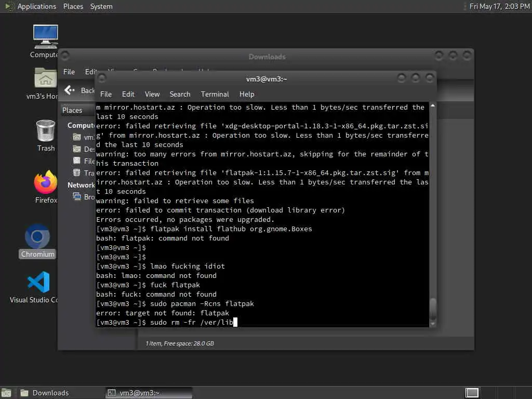Click 'bash: flatpak: command not found' line
This screenshot has height=399, width=532.
[x=163, y=238]
